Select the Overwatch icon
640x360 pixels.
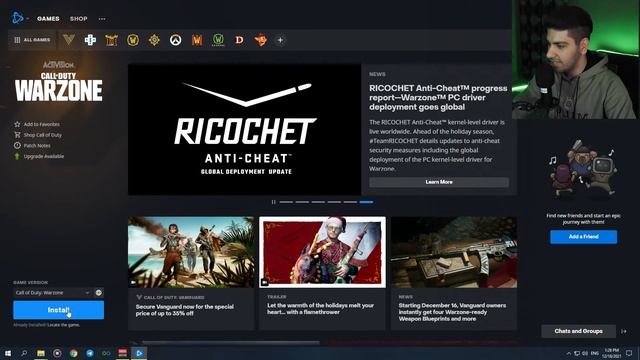point(176,40)
